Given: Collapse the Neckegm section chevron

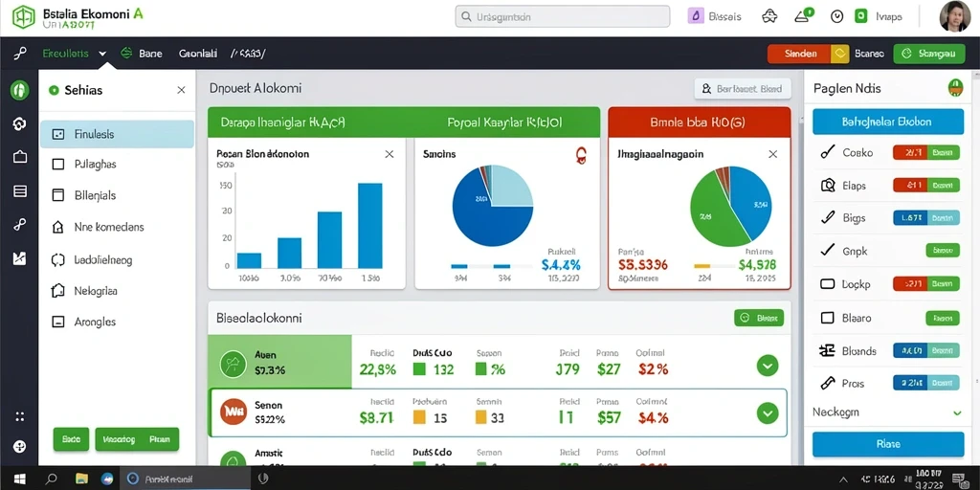Looking at the screenshot, I should (956, 412).
